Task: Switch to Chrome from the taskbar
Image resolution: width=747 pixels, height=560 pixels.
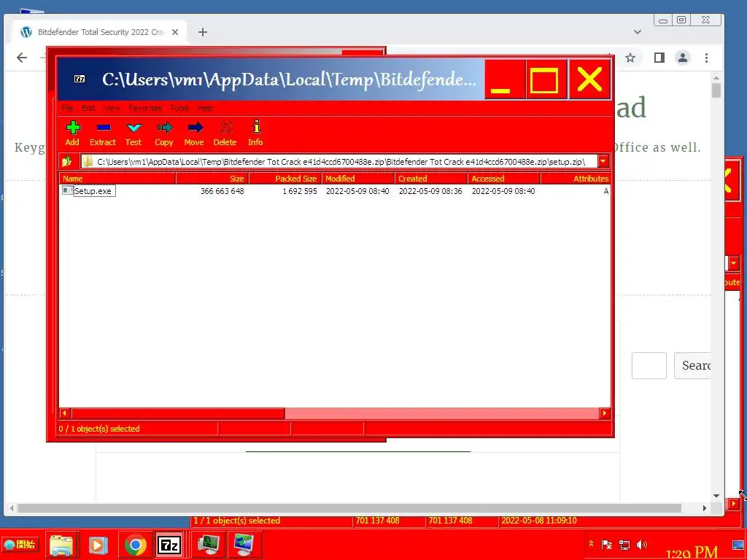Action: point(135,545)
